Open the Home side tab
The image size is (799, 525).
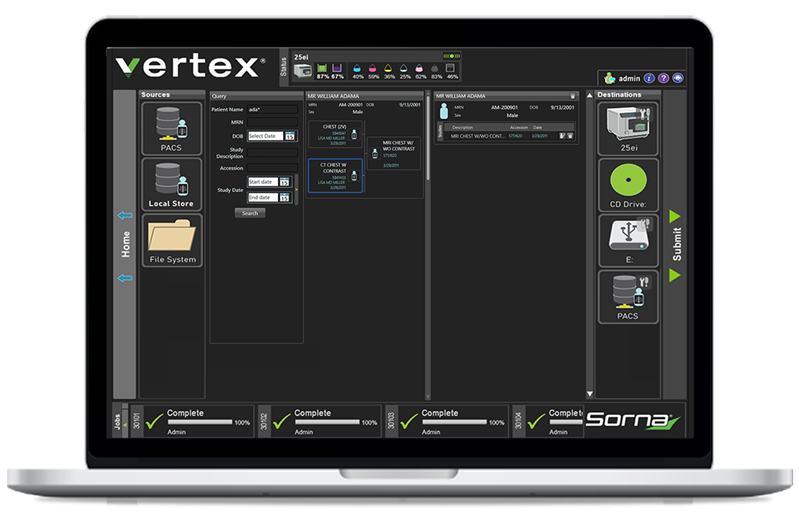[125, 245]
